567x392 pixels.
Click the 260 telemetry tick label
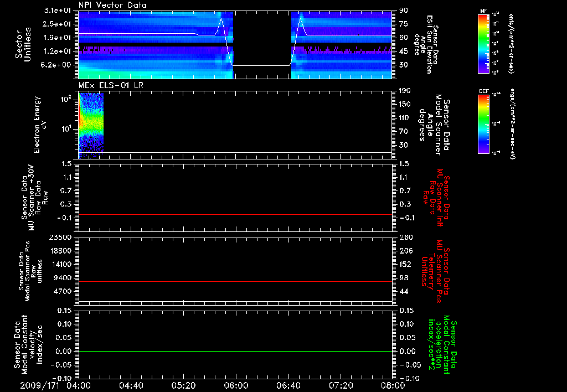click(x=405, y=237)
